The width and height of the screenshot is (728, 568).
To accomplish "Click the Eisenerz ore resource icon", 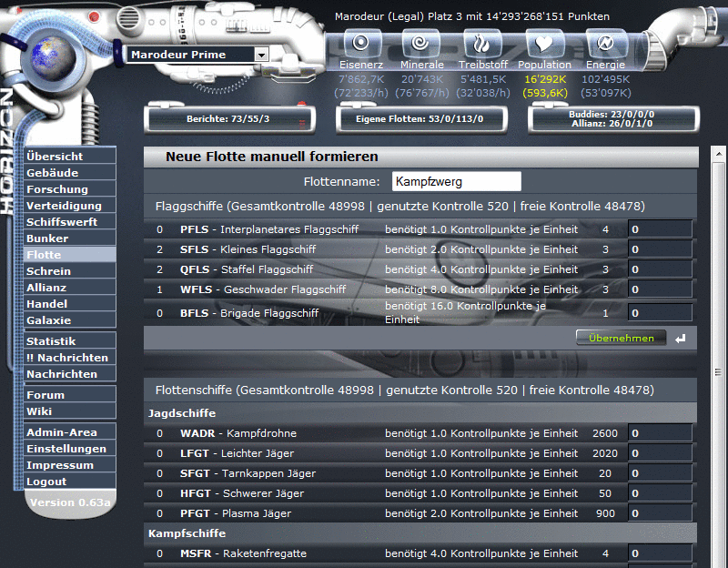I will pyautogui.click(x=360, y=43).
